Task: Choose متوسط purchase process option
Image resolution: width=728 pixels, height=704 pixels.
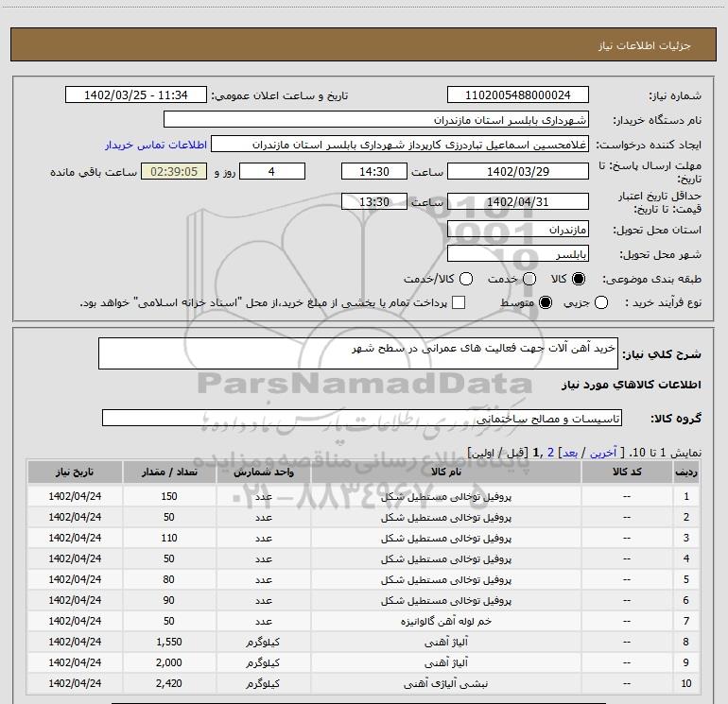Action: pyautogui.click(x=546, y=302)
